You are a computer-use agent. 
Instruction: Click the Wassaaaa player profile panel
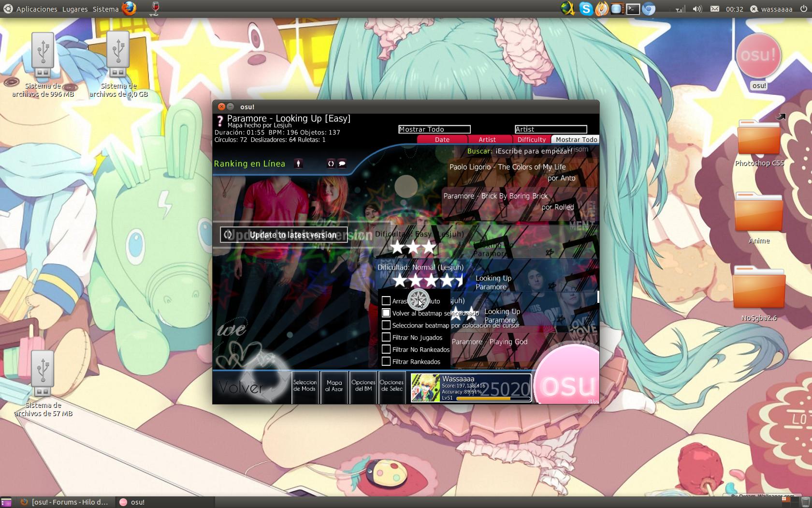tap(471, 388)
